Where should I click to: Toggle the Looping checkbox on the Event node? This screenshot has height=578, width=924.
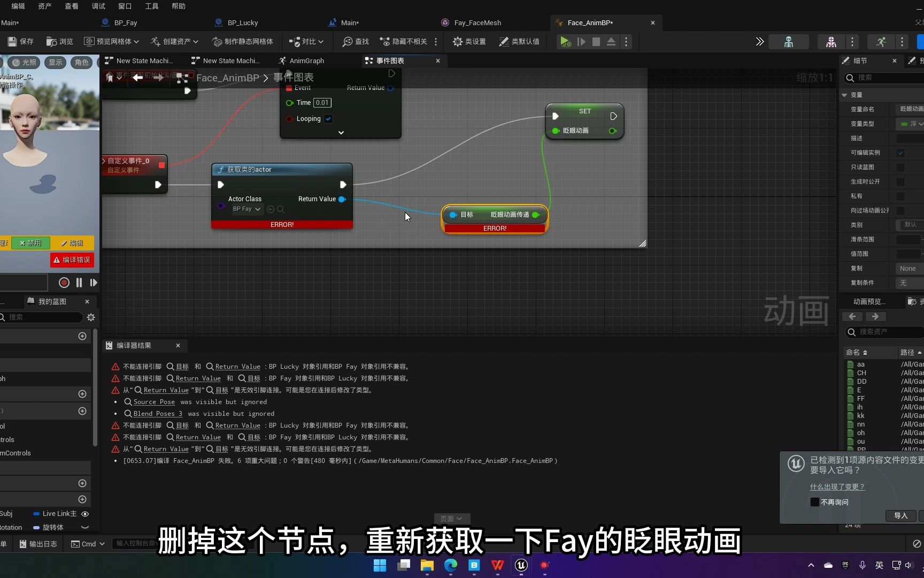tap(328, 119)
